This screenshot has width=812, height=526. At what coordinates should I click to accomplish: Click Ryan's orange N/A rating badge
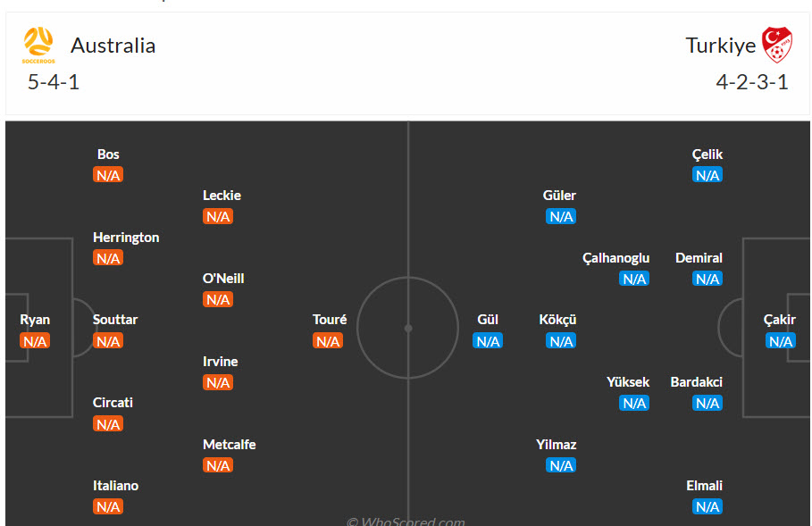pos(35,341)
